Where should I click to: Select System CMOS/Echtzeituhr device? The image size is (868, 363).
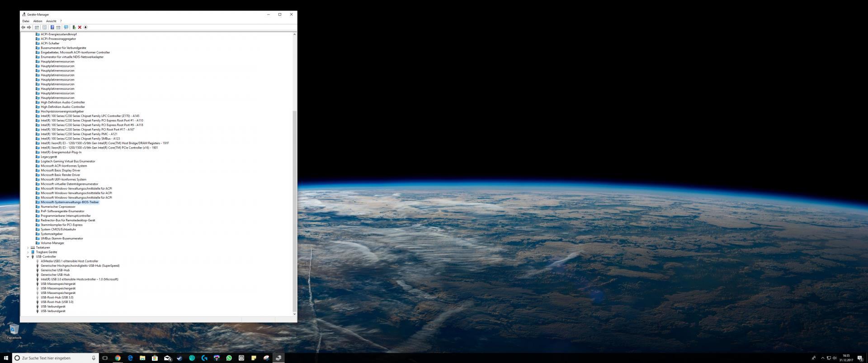point(58,229)
